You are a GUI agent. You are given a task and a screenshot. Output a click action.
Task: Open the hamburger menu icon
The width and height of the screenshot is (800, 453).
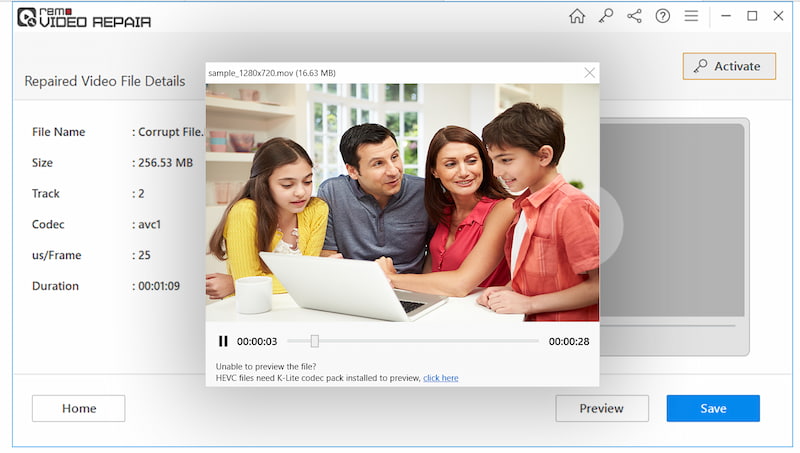691,16
